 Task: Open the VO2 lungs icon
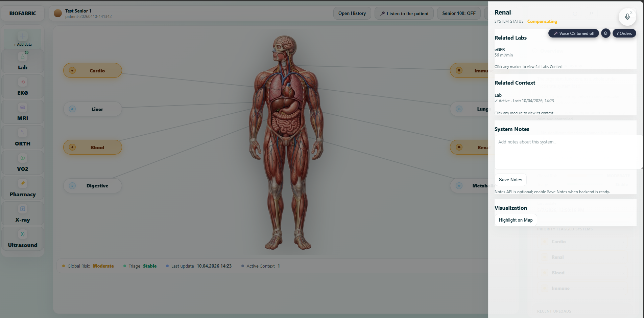[23, 158]
